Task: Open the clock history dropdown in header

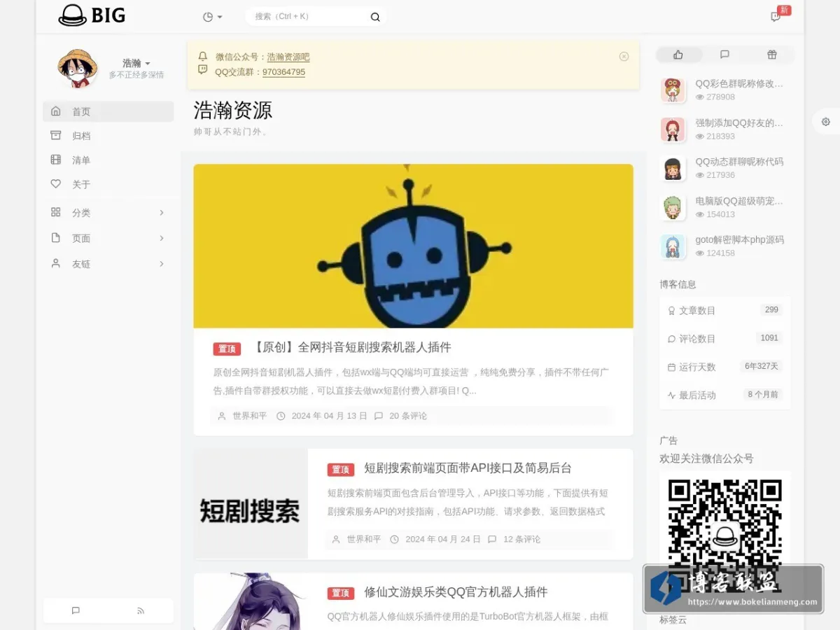Action: point(212,17)
